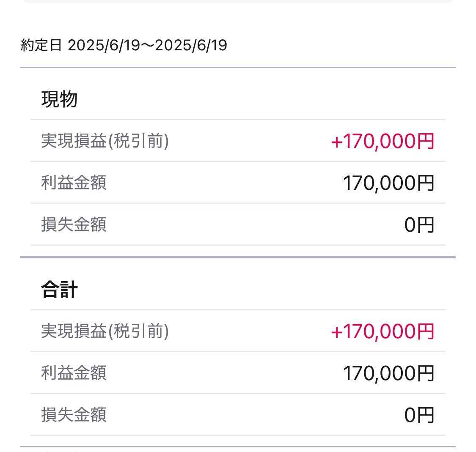476x452 pixels.
Task: Select 現物 利益金額 row label
Action: pos(74,183)
